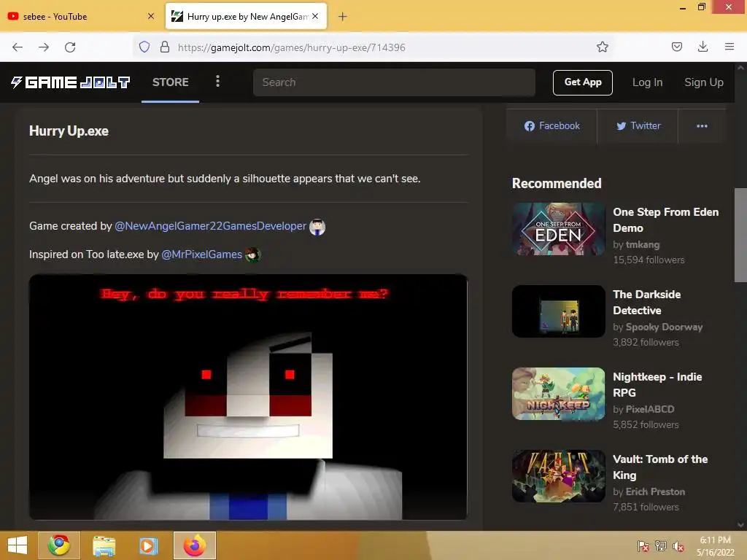Go back with the browser back arrow
Image resolution: width=747 pixels, height=560 pixels.
pyautogui.click(x=18, y=47)
